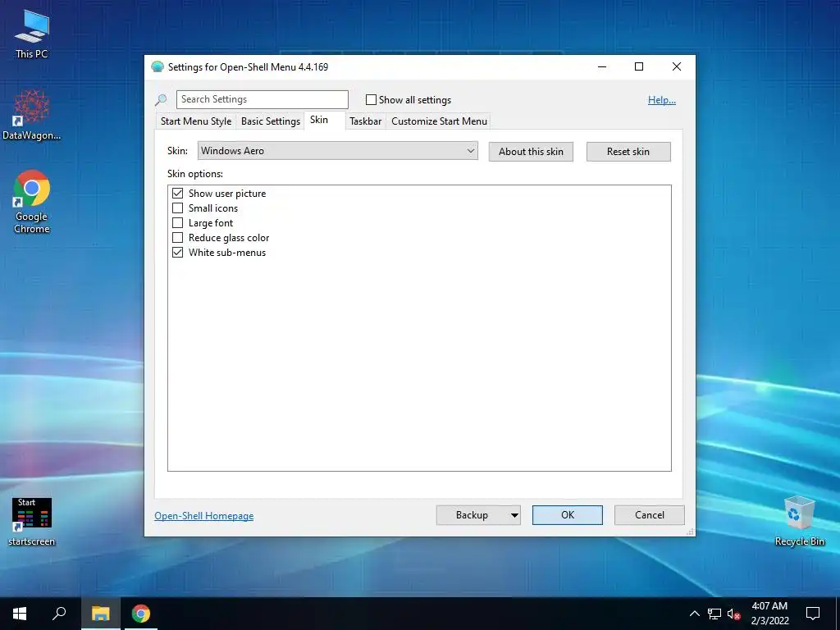The width and height of the screenshot is (840, 630).
Task: Click the Windows Start button
Action: click(20, 614)
